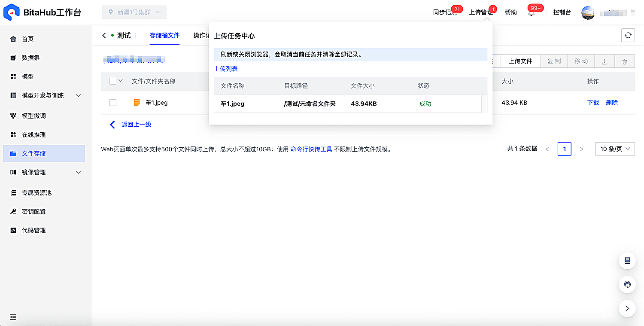Go back using the arrow beside 测试
Screen dimensions: 644x326
coord(104,36)
